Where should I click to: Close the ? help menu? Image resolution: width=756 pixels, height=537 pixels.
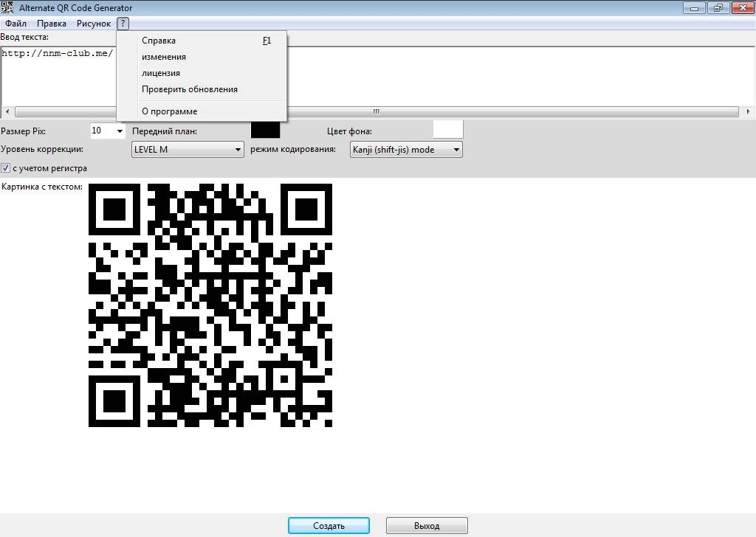[123, 24]
